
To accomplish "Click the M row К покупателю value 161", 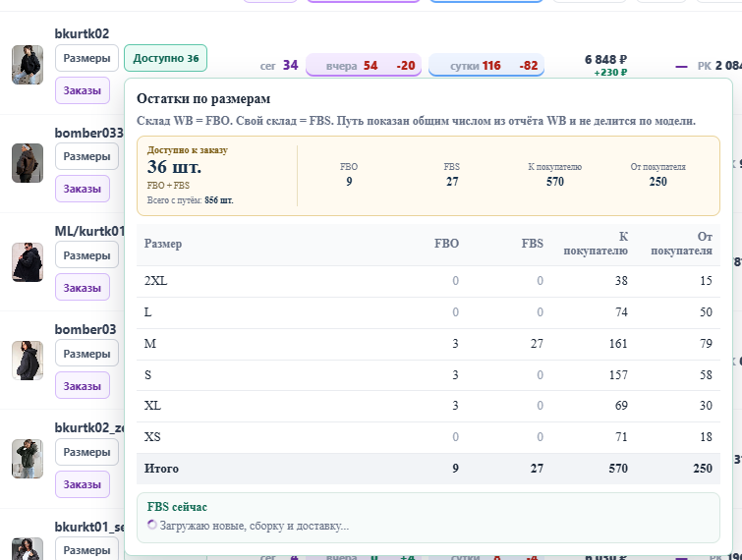I will click(x=618, y=344).
